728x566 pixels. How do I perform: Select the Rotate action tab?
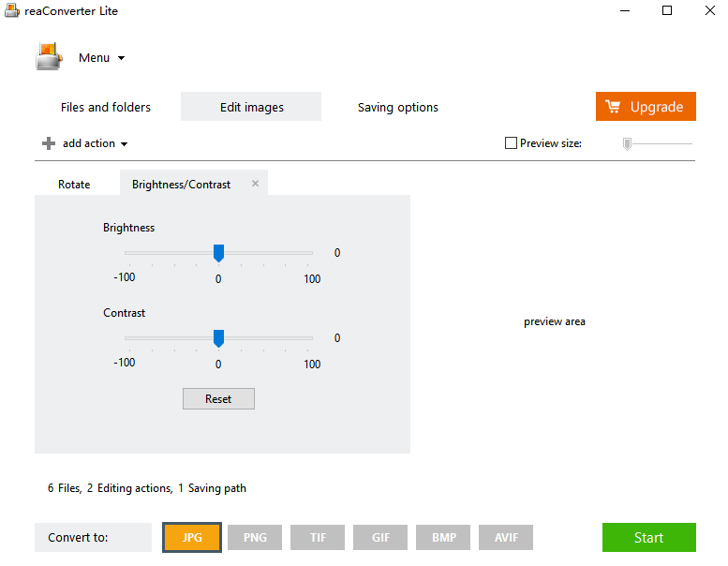tap(74, 185)
